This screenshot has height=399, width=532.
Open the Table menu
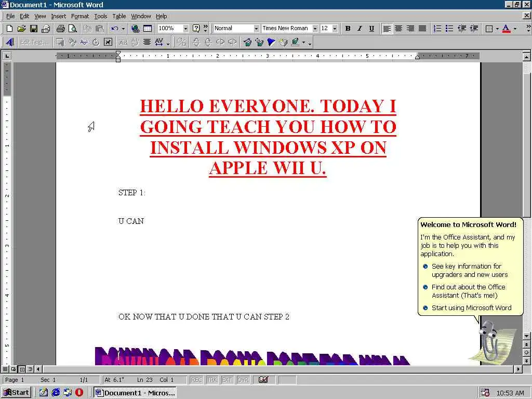[x=119, y=16]
